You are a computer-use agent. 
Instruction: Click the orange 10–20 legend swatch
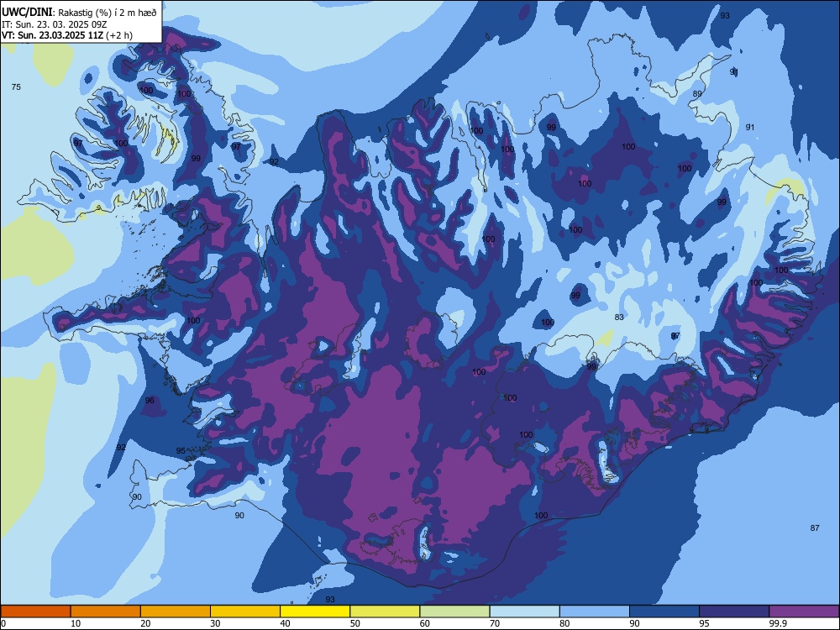106,612
